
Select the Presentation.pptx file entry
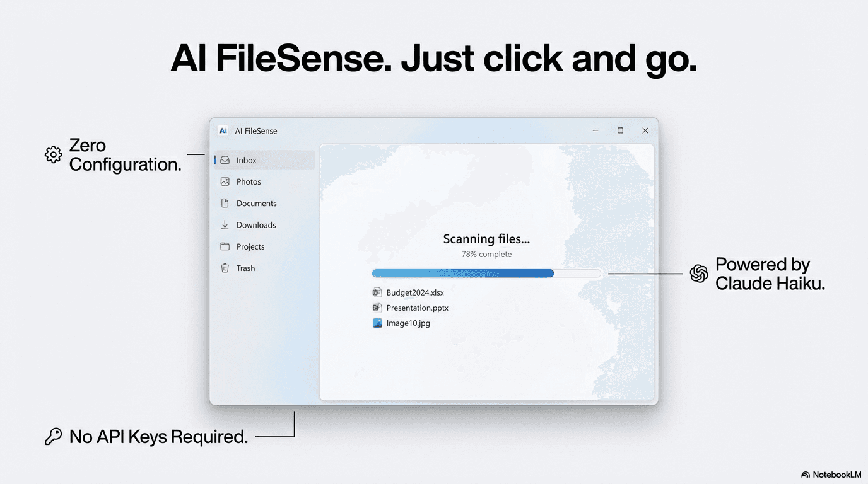(x=418, y=308)
